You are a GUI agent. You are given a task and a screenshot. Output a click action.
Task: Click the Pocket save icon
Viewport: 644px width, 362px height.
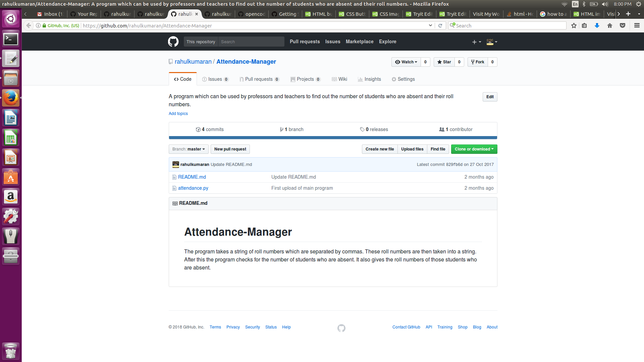pyautogui.click(x=623, y=25)
